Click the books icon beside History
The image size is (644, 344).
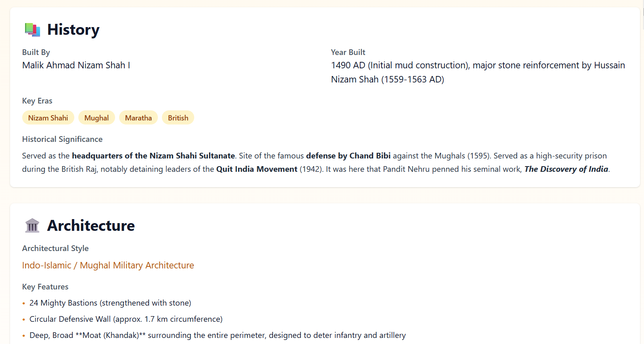pyautogui.click(x=32, y=30)
